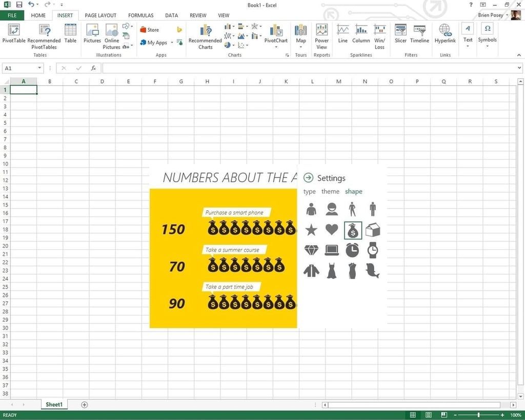Viewport: 525px width, 420px height.
Task: Expand the Text group dropdown
Action: point(468,46)
